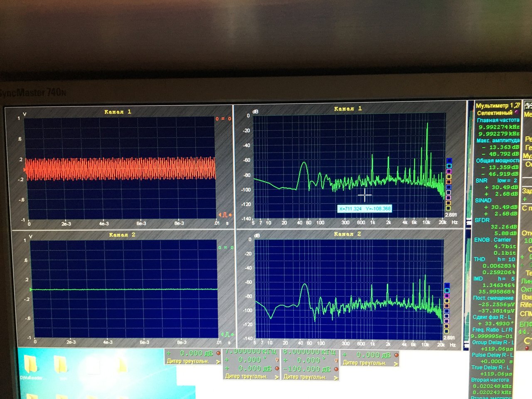532x399 pixels.
Task: Select cyan marker swatch on Channel 1 spectrum
Action: (449, 166)
